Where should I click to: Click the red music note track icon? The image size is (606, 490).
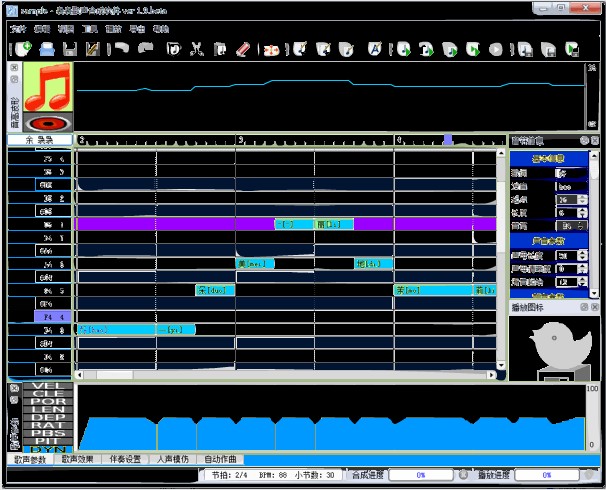tap(48, 87)
